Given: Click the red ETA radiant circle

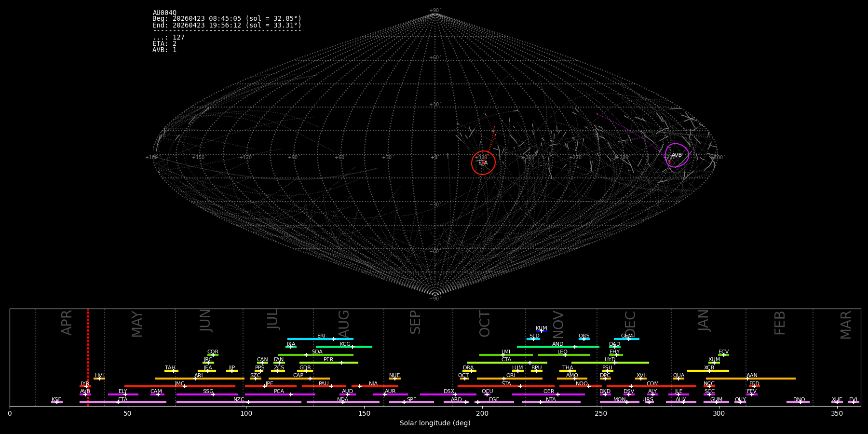Looking at the screenshot, I should pyautogui.click(x=483, y=163).
